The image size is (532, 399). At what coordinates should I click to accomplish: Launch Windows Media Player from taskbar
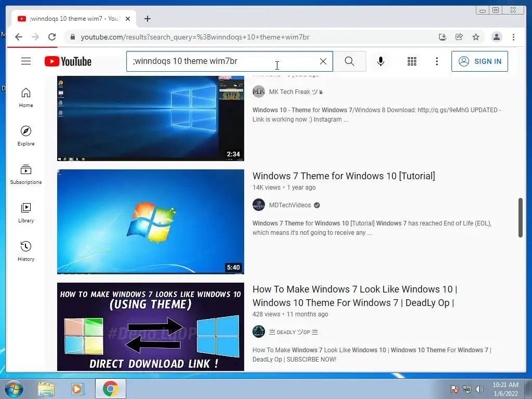click(x=77, y=389)
